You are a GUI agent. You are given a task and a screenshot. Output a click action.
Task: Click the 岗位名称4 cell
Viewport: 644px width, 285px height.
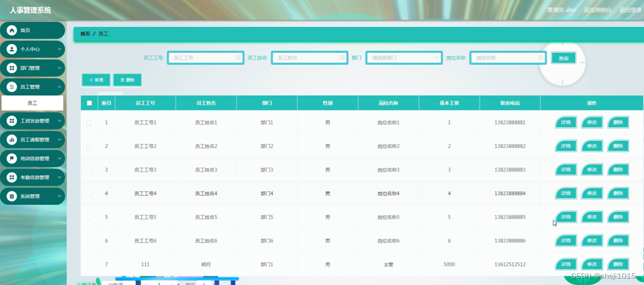388,193
